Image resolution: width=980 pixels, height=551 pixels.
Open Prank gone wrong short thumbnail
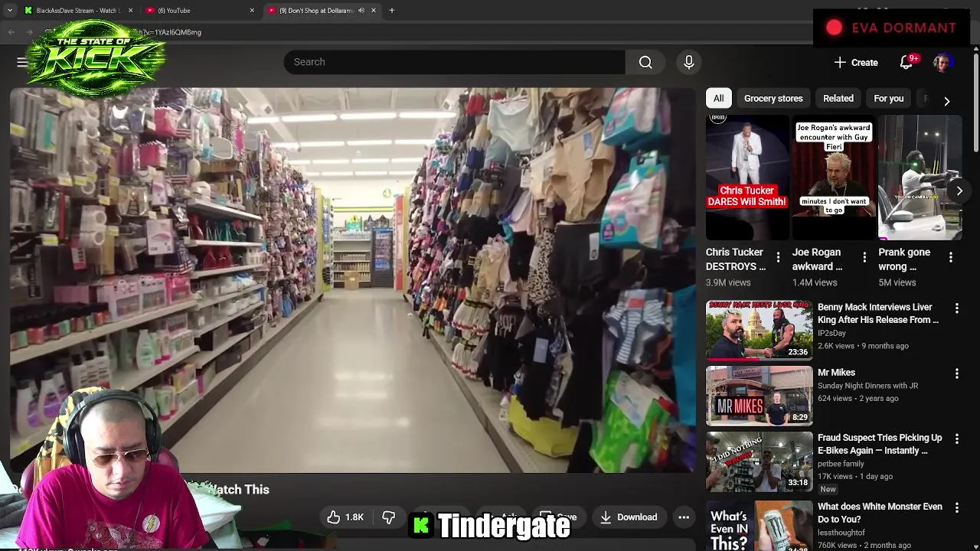tap(920, 178)
